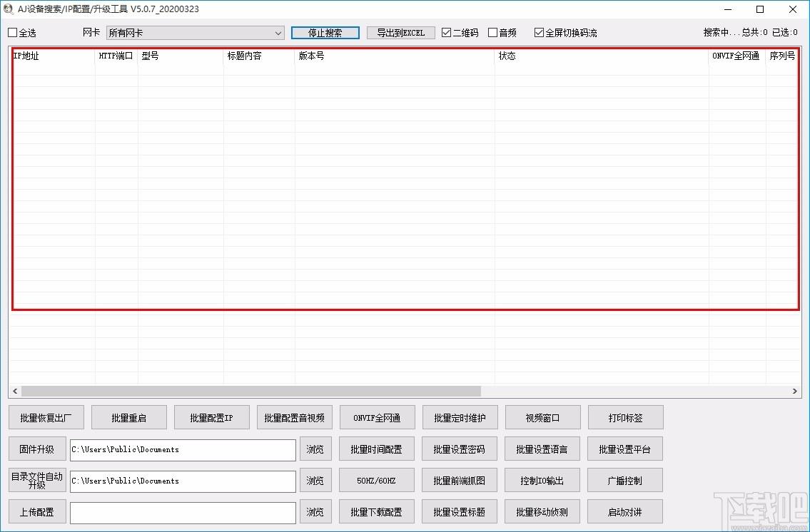
Task: Click the 序列号 column header
Action: click(x=782, y=56)
